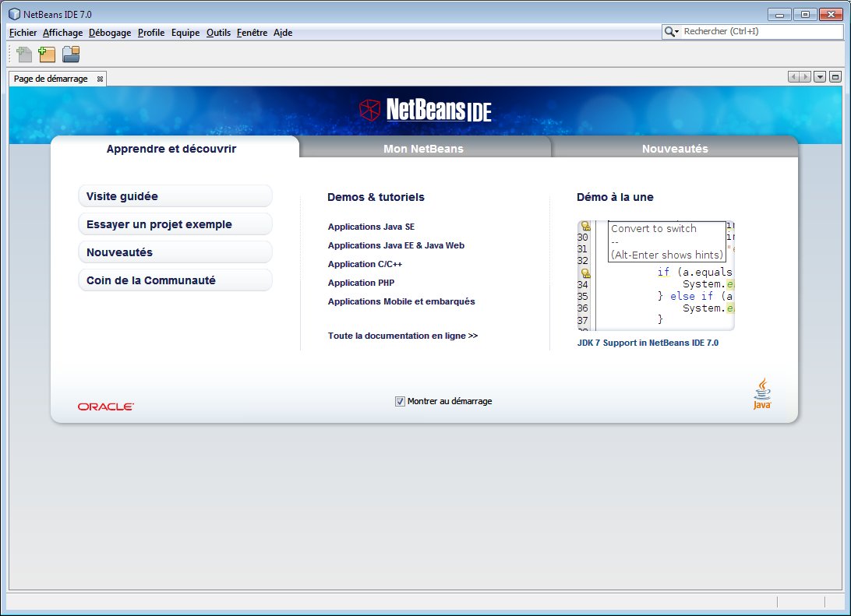
Task: Open JDK 7 Support in NetBeans IDE 7.0 link
Action: [x=648, y=343]
